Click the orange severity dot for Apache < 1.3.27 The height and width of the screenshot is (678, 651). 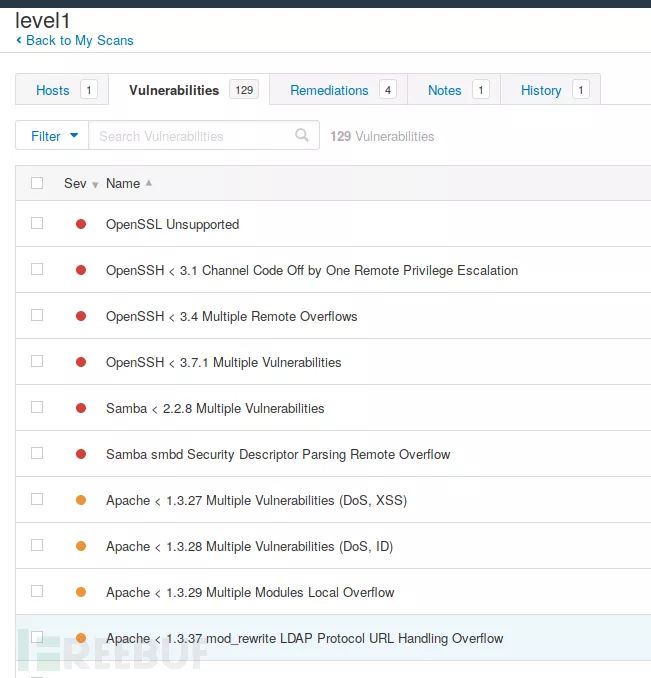pos(81,500)
